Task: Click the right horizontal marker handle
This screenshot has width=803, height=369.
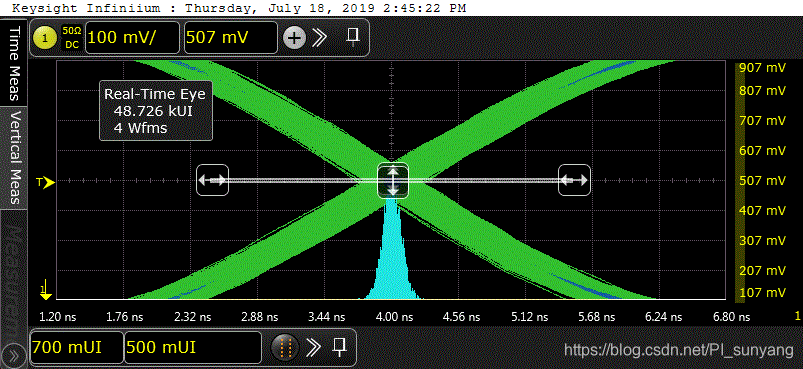Action: point(574,180)
